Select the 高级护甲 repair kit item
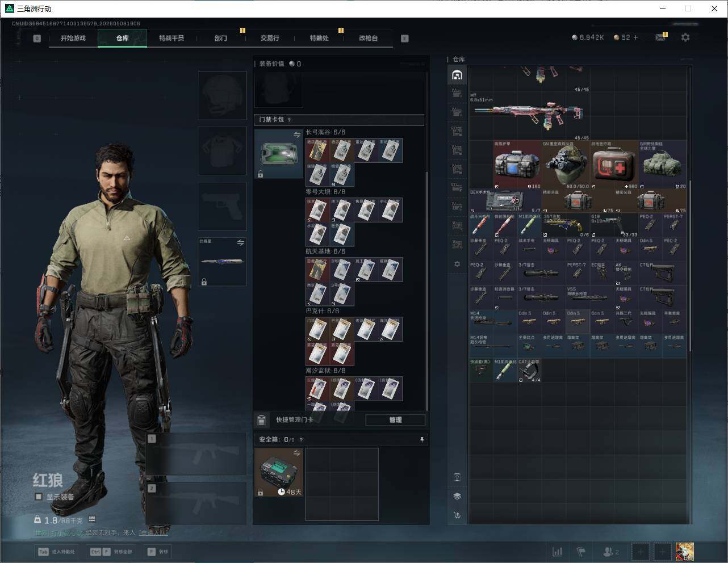728x563 pixels. [x=517, y=165]
